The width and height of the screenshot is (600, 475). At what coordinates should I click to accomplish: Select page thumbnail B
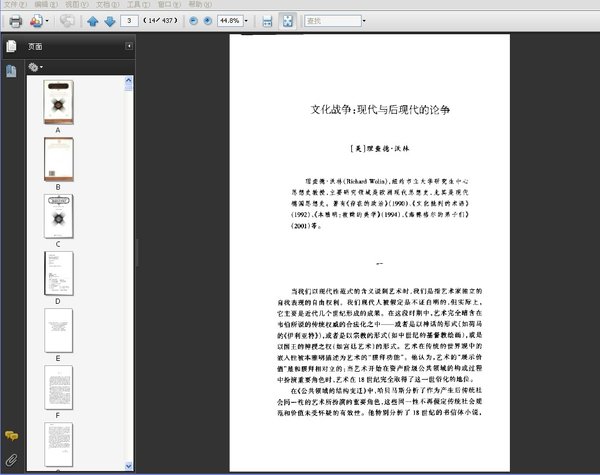(x=59, y=159)
